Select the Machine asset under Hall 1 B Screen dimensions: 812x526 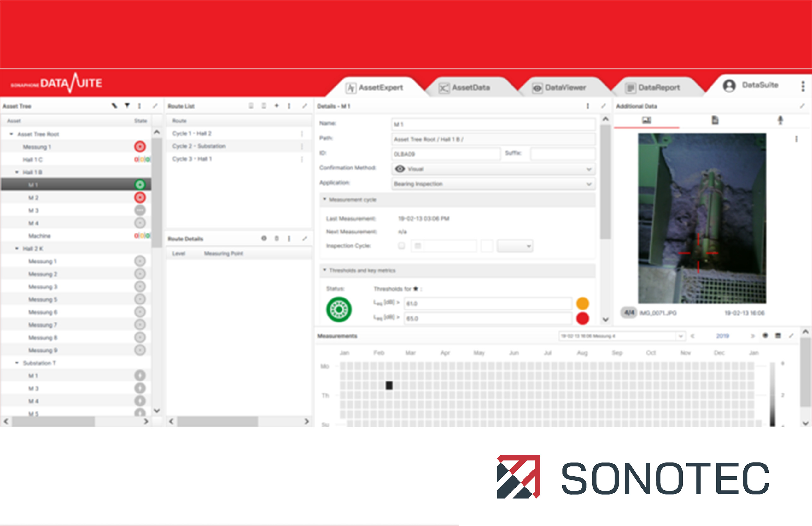click(75, 236)
